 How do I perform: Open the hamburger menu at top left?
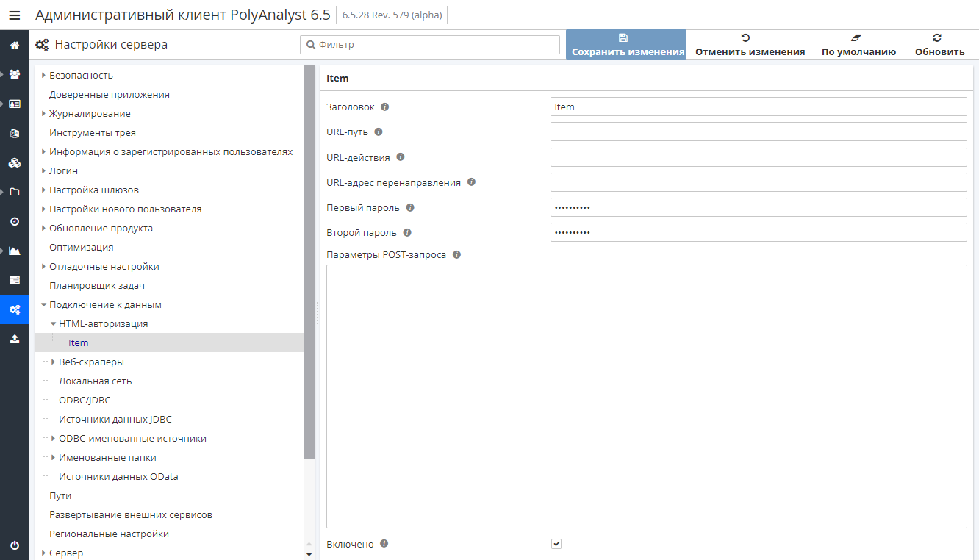pyautogui.click(x=15, y=15)
